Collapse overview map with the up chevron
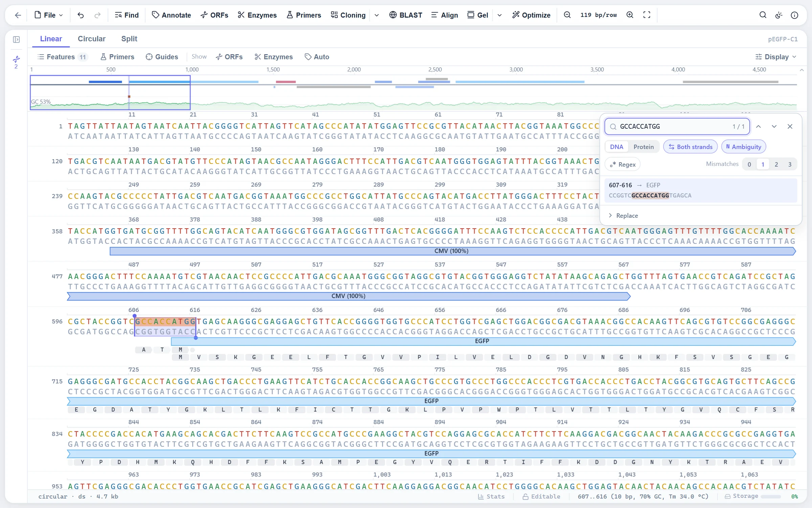Screen dimensions: 812x508 point(802,70)
